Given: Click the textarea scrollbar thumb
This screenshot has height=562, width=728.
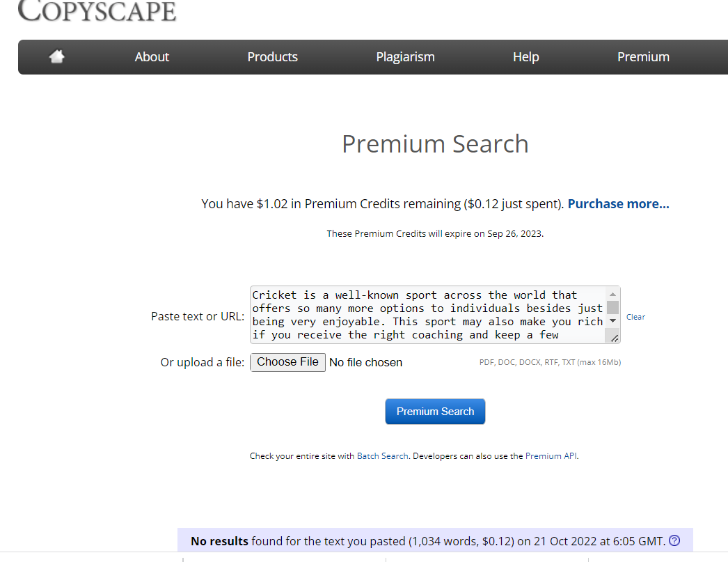Looking at the screenshot, I should pos(613,308).
